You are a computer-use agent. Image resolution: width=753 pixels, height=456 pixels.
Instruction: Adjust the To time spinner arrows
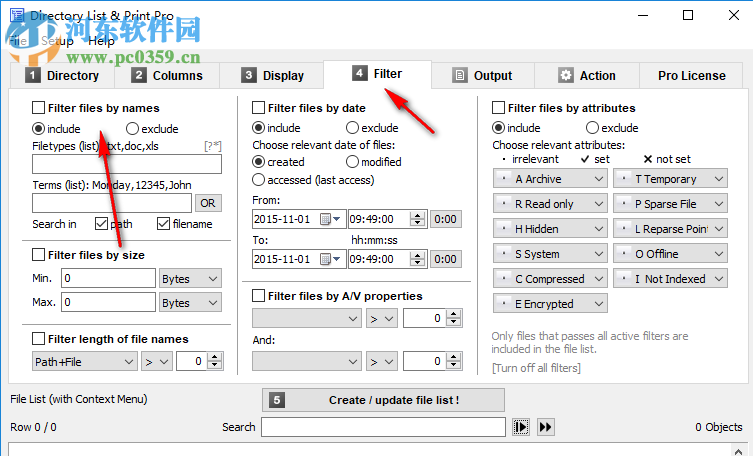click(x=418, y=259)
